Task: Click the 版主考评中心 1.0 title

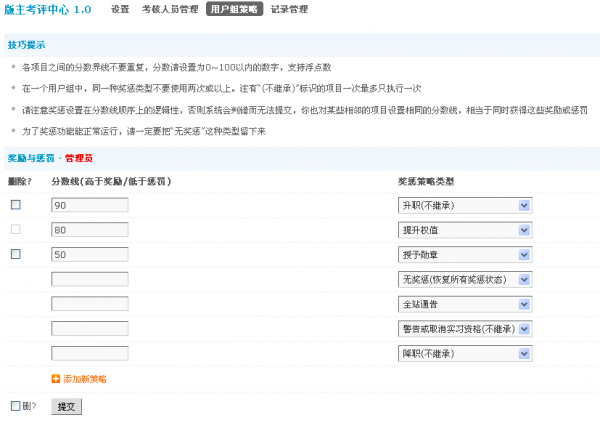Action: pos(48,10)
